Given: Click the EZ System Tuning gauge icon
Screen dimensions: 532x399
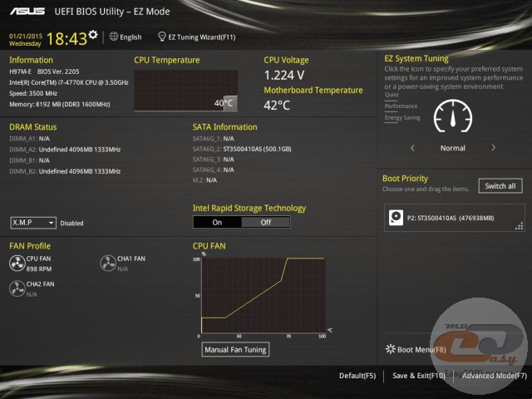Looking at the screenshot, I should [453, 116].
